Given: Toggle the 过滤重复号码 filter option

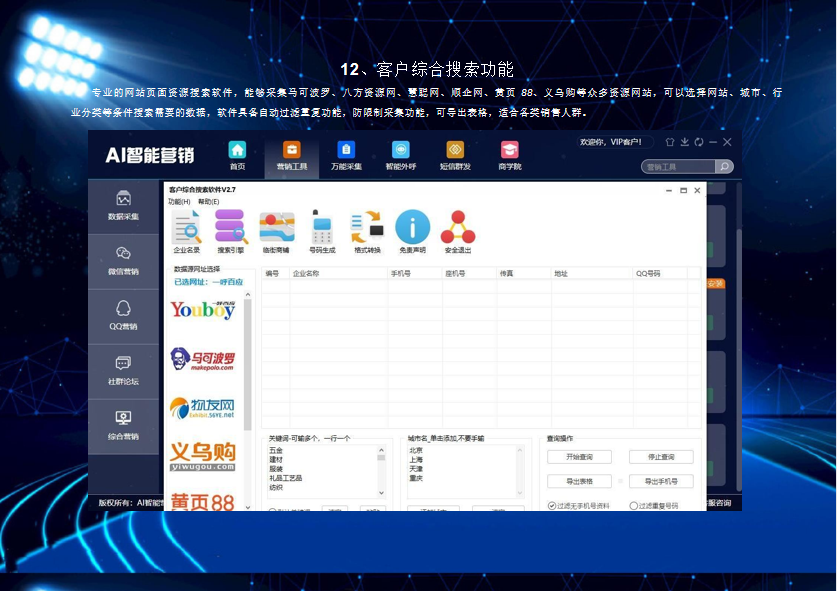Looking at the screenshot, I should click(634, 506).
